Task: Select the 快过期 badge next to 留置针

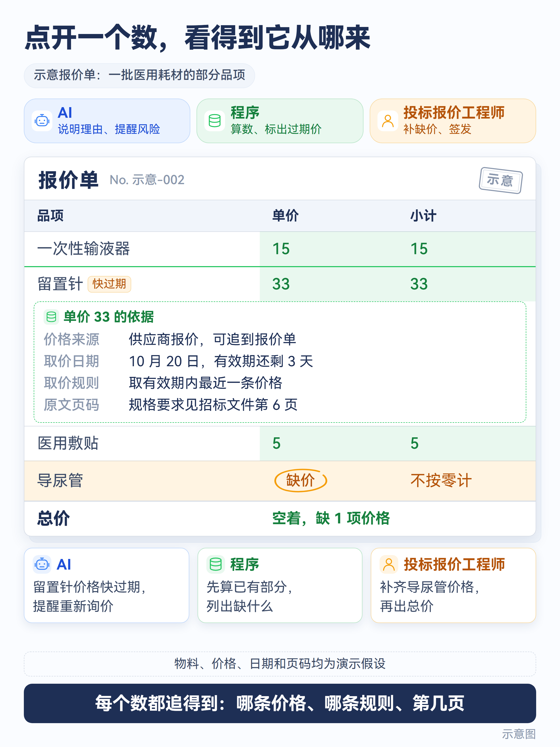Action: pos(109,284)
